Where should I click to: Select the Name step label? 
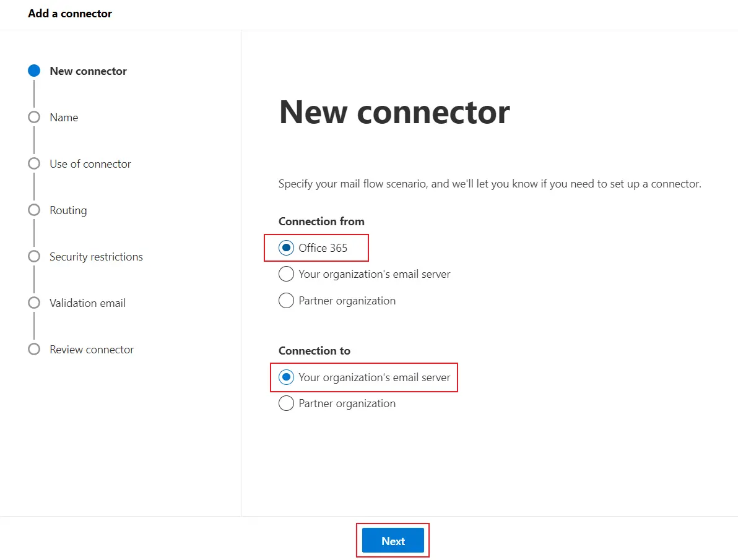tap(64, 117)
